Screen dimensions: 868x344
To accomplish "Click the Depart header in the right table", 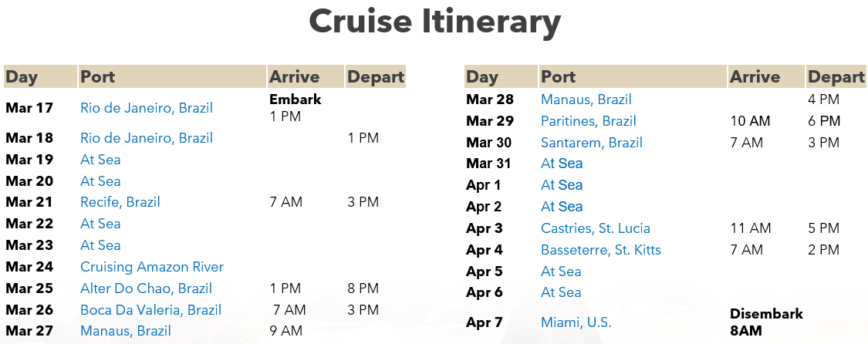I will [836, 77].
